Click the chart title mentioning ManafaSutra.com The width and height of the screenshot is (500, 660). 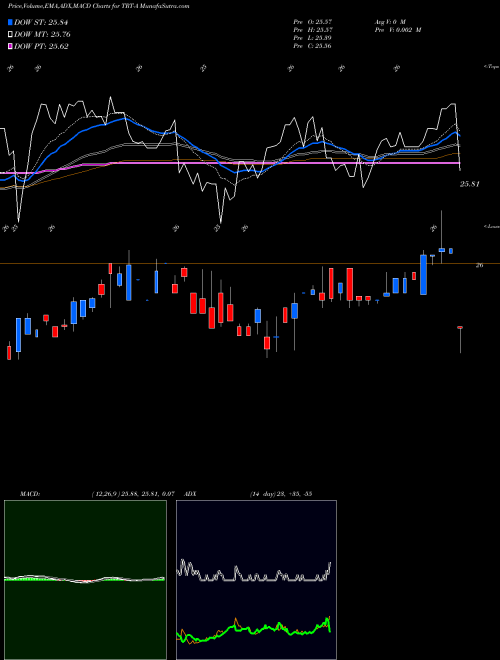(x=98, y=6)
